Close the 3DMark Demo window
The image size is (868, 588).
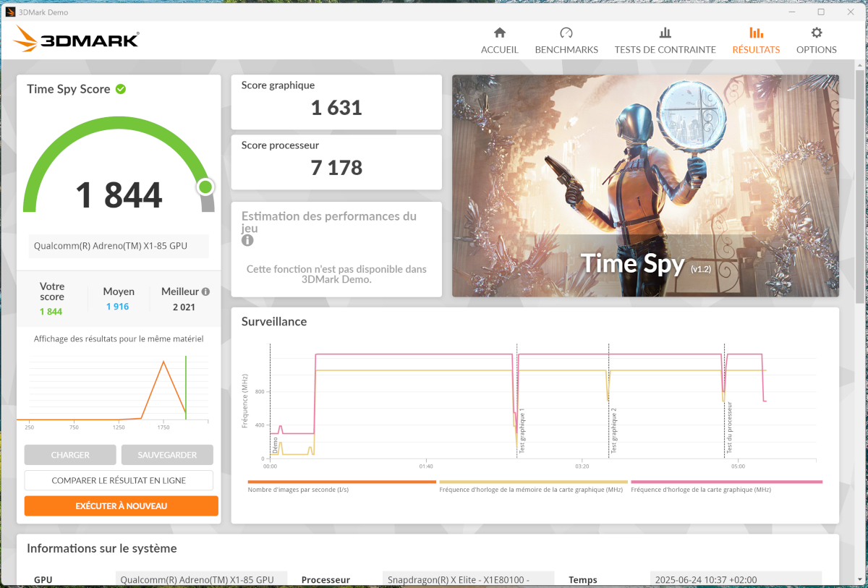coord(852,12)
